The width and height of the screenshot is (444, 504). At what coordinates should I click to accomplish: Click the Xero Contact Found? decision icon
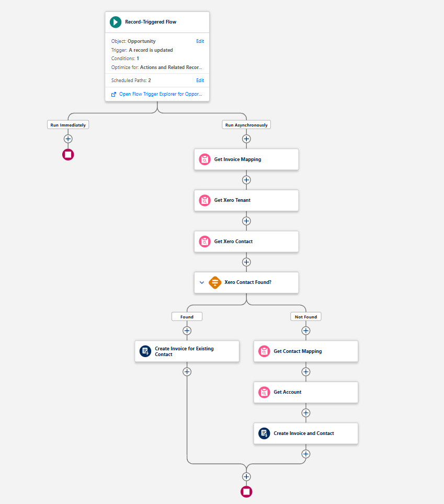tap(215, 282)
